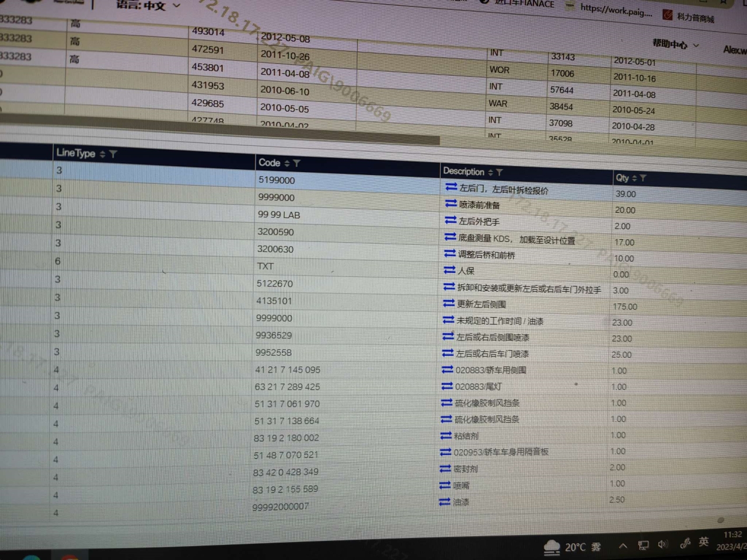The width and height of the screenshot is (747, 560).
Task: Click the LineType 6 cell
Action: 58,261
